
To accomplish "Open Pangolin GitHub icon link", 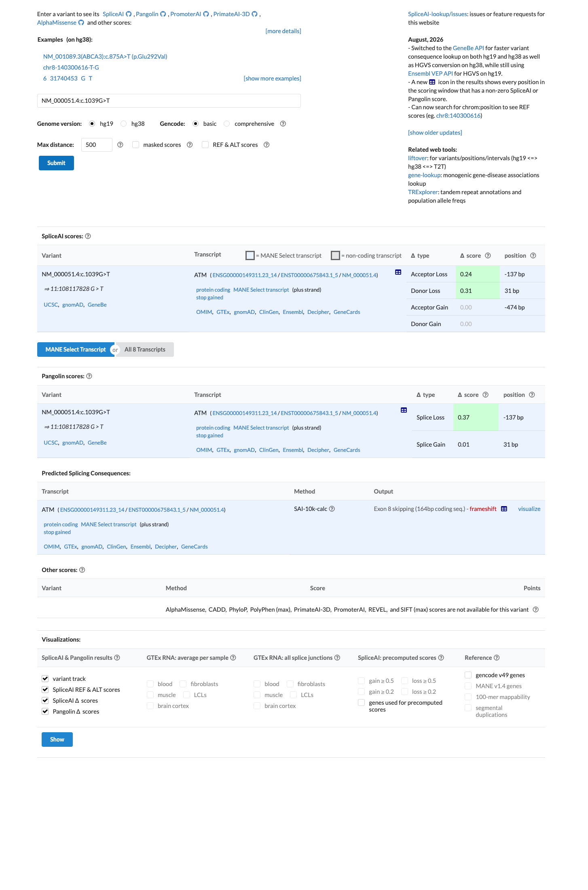I will click(163, 14).
